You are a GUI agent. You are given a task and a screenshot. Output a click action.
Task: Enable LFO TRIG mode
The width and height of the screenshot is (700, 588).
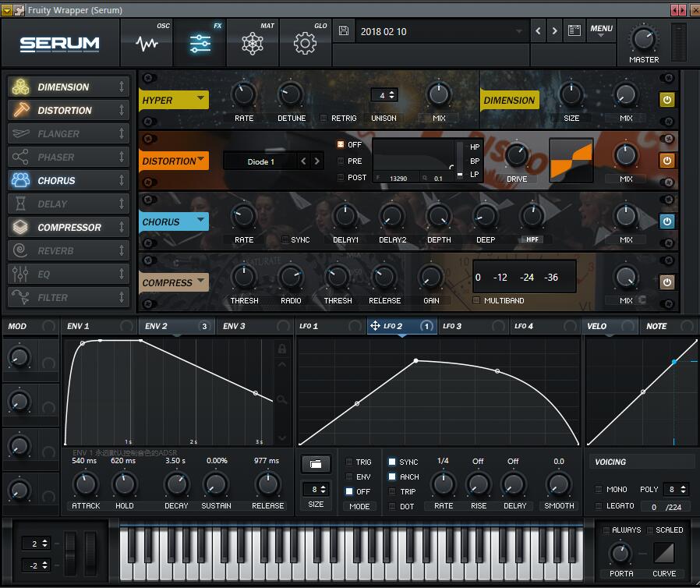[x=349, y=462]
